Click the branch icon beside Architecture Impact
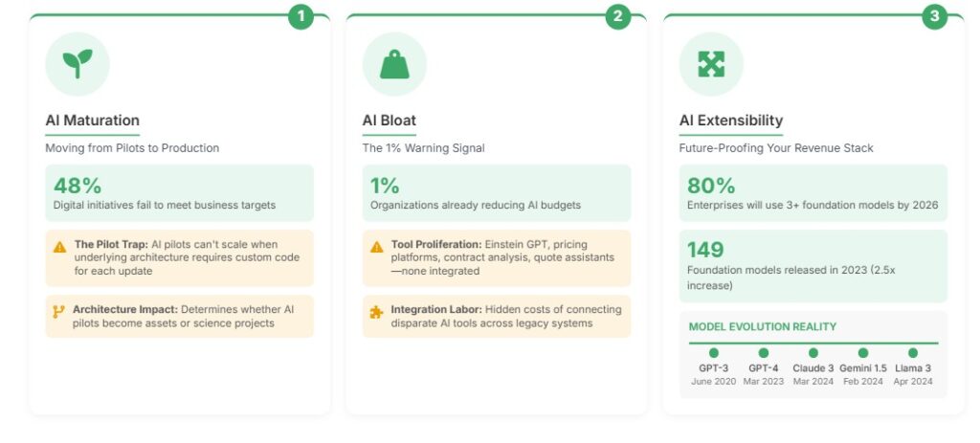Screen dimensions: 980x443 click(x=59, y=311)
